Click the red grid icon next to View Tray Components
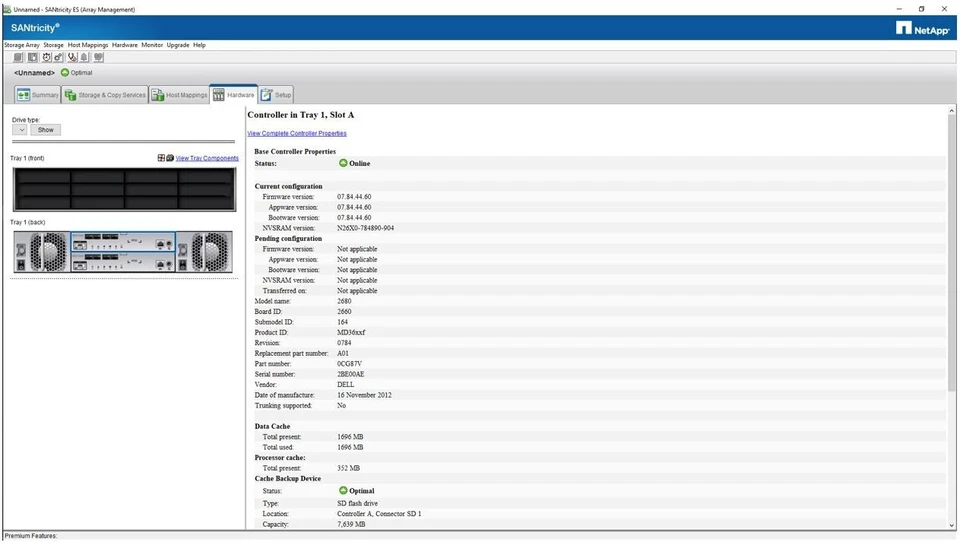960x542 pixels. (161, 158)
